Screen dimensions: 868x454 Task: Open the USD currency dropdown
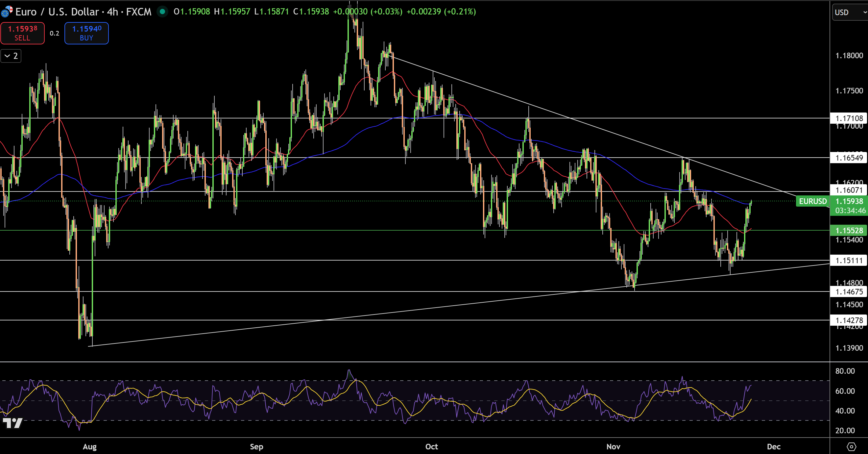[850, 12]
